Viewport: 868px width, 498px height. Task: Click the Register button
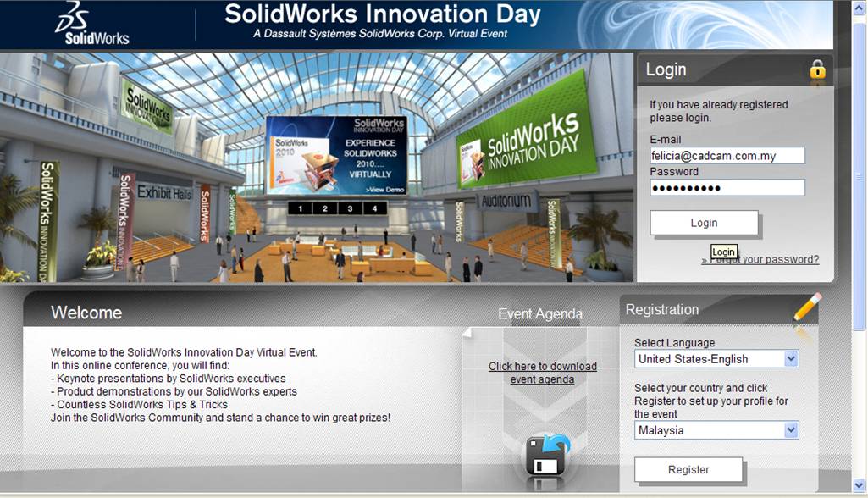pyautogui.click(x=688, y=470)
